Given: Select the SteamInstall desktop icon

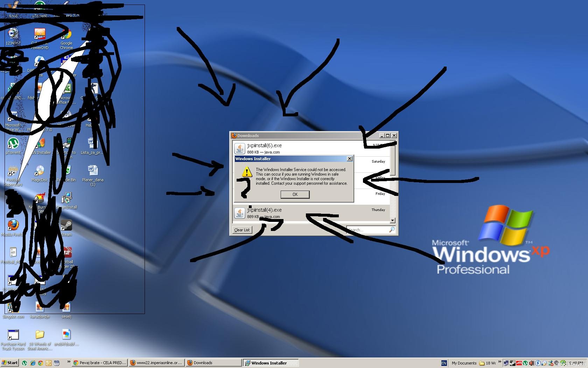Looking at the screenshot, I should point(66,201).
